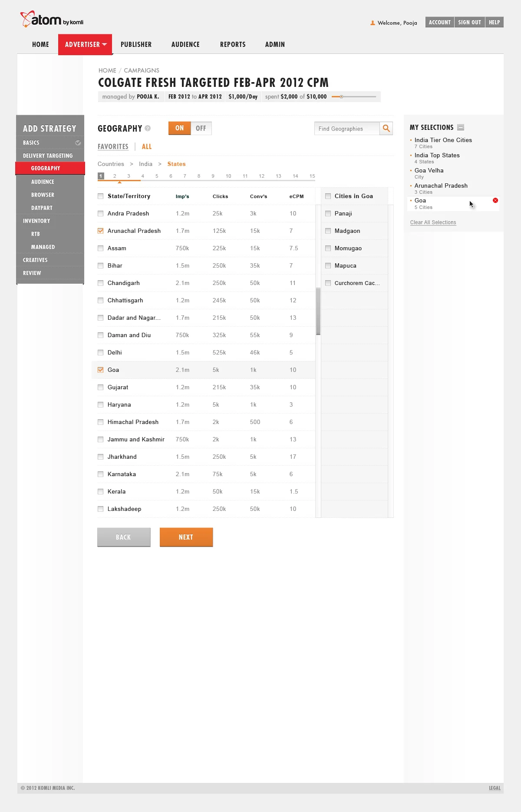Click the Find Geographies search field

coord(347,129)
